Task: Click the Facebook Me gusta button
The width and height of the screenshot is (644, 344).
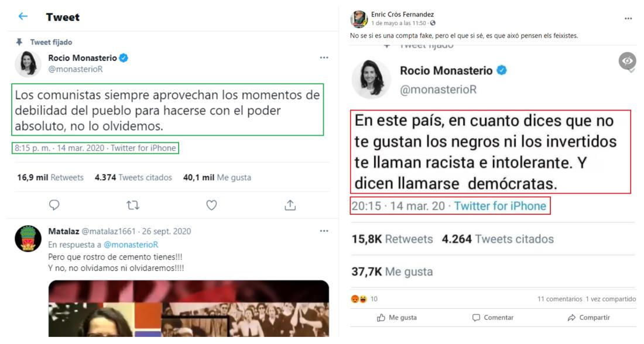Action: pos(397,317)
